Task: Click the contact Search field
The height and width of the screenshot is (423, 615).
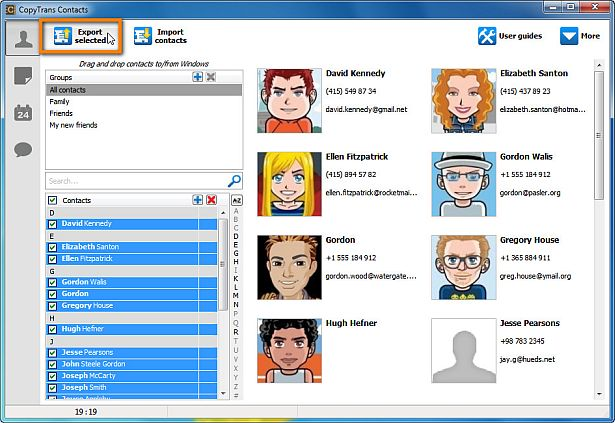Action: [135, 181]
